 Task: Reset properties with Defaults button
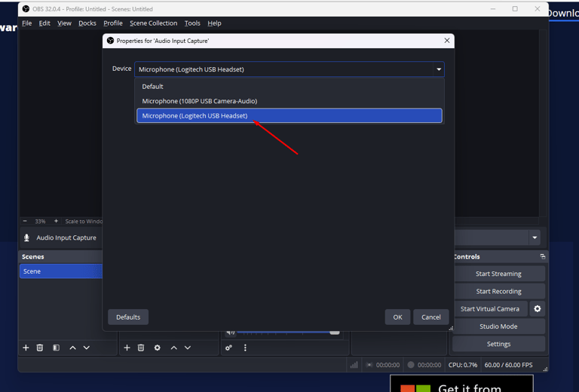click(x=128, y=317)
